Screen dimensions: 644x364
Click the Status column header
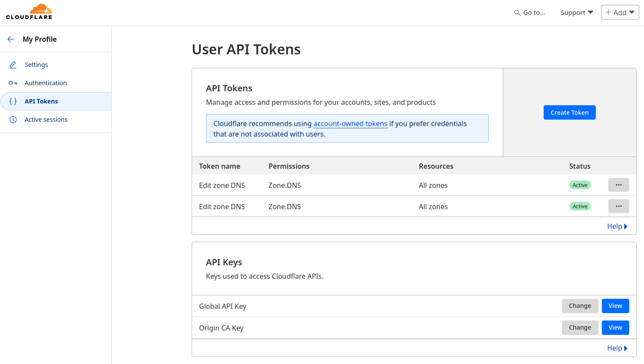pyautogui.click(x=580, y=166)
